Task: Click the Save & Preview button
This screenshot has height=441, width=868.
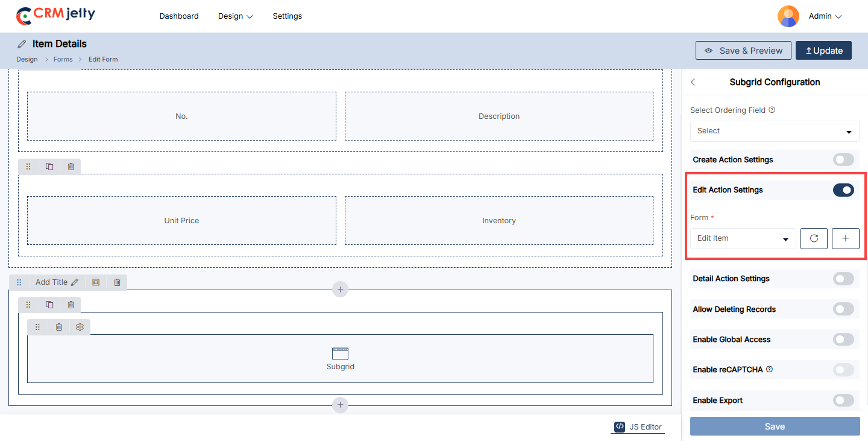Action: tap(743, 51)
